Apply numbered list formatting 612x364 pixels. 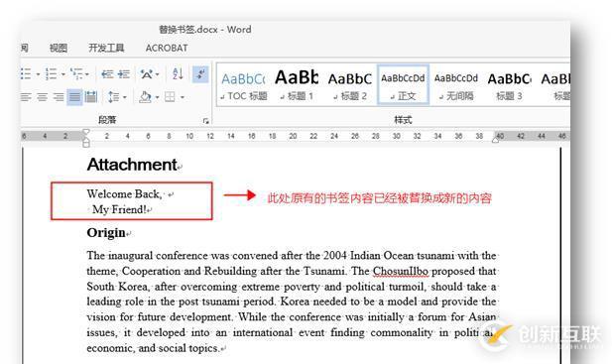click(x=52, y=73)
